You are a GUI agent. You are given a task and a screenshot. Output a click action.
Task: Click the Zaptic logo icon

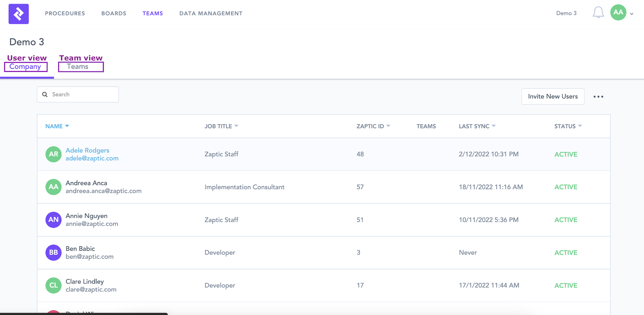19,14
